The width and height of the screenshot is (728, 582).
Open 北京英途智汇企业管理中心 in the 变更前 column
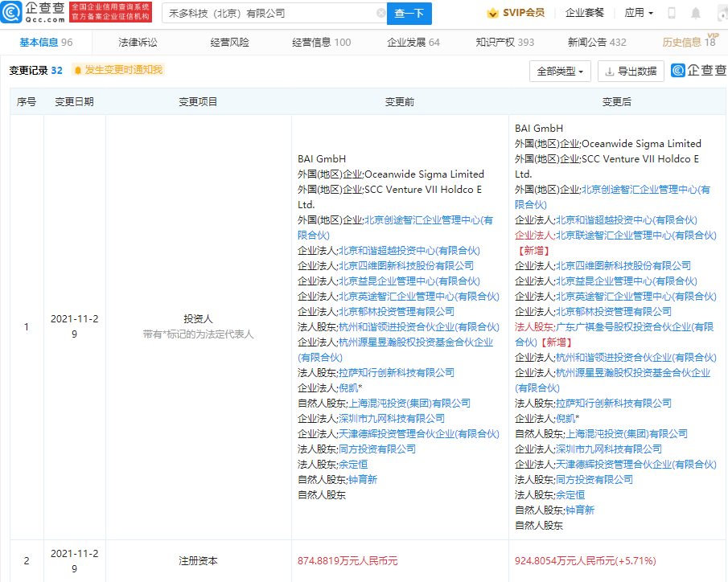point(419,297)
